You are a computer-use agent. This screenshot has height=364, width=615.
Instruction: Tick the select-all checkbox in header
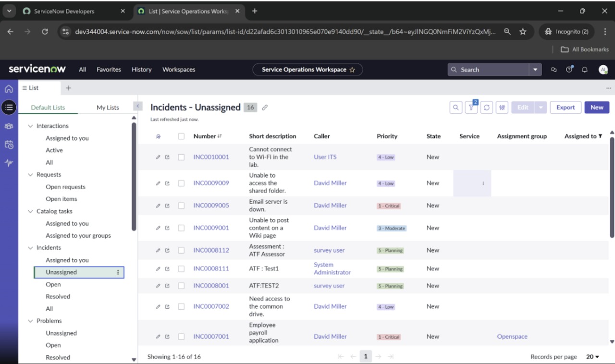pyautogui.click(x=181, y=136)
